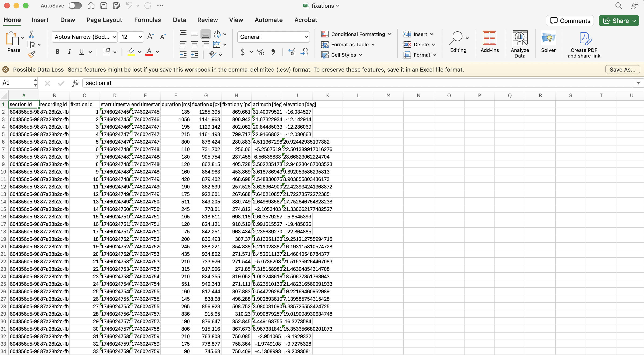This screenshot has height=355, width=644.
Task: Toggle Bottom Align
Action: pos(205,34)
